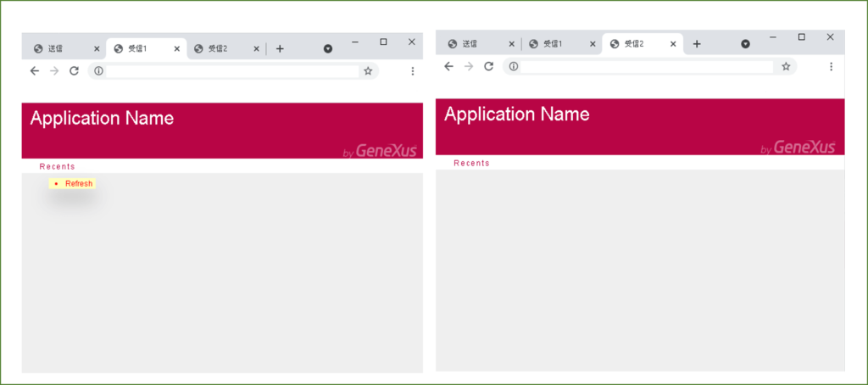This screenshot has height=385, width=868.
Task: Bookmark the page with right browser star
Action: [786, 66]
